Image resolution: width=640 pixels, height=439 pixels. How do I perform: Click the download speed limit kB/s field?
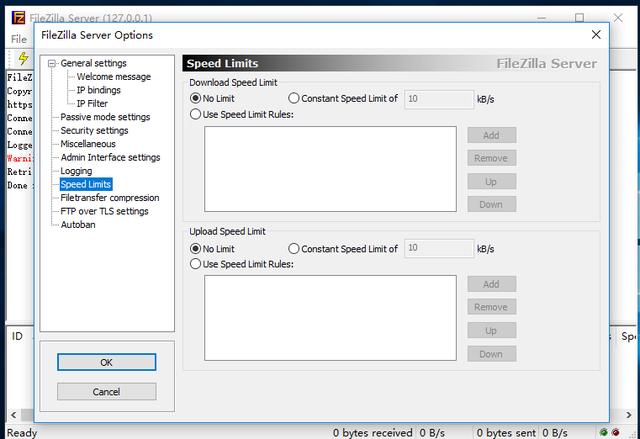click(439, 99)
